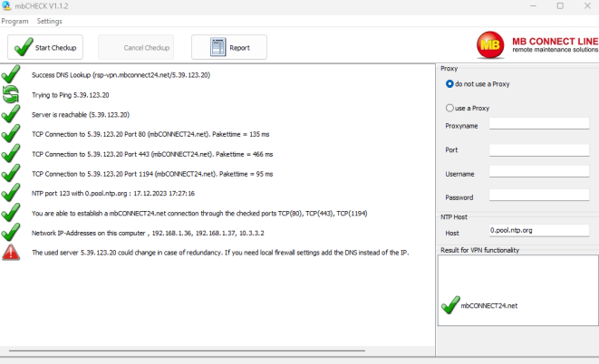Screen dimensions: 599x364
Task: Click the 'You are able to establish' message
Action: 199,214
